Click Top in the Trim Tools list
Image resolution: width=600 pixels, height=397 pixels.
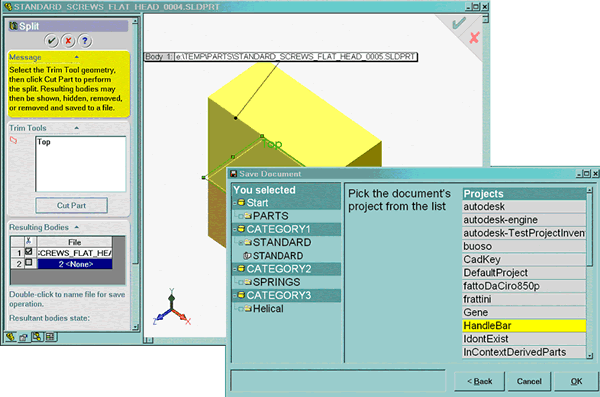tap(44, 142)
